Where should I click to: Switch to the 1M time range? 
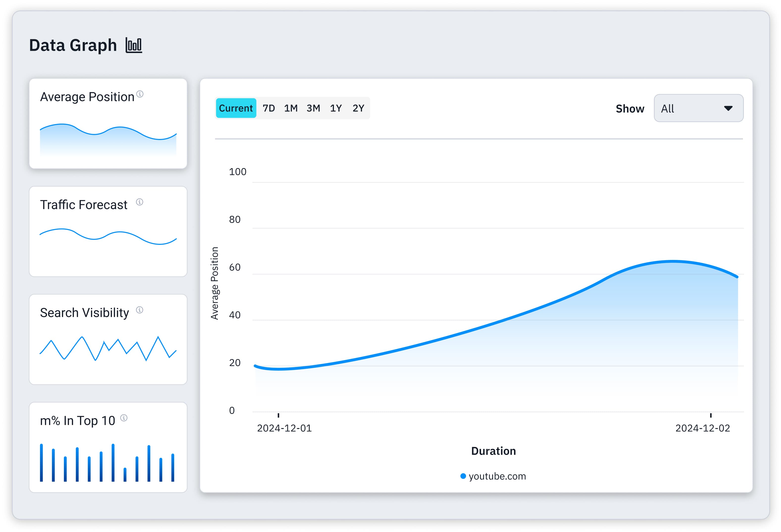pyautogui.click(x=291, y=108)
